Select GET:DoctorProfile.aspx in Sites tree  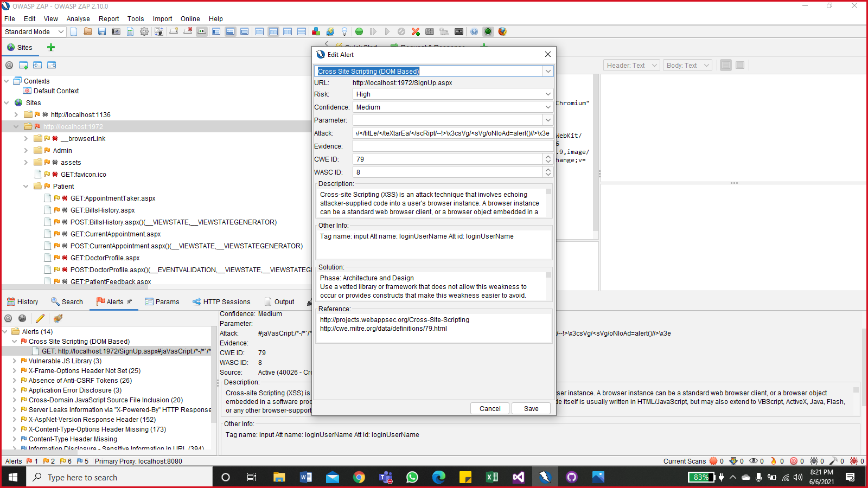(105, 258)
